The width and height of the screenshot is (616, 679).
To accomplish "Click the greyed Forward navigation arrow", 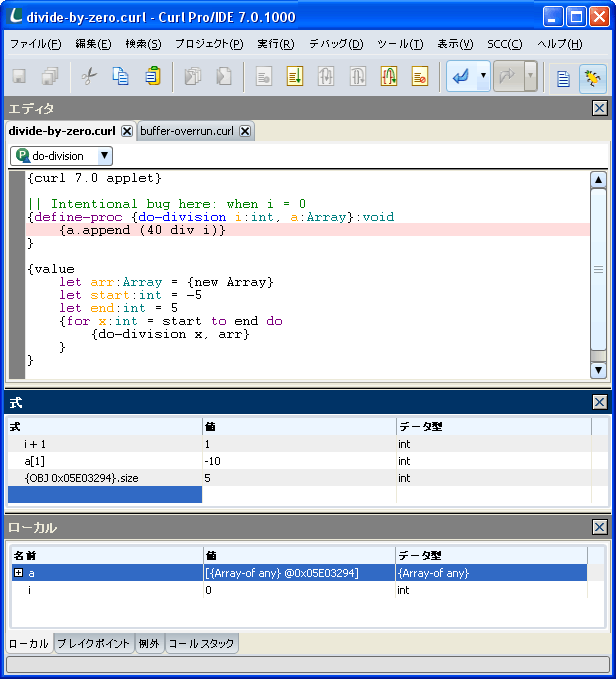I will coord(508,77).
